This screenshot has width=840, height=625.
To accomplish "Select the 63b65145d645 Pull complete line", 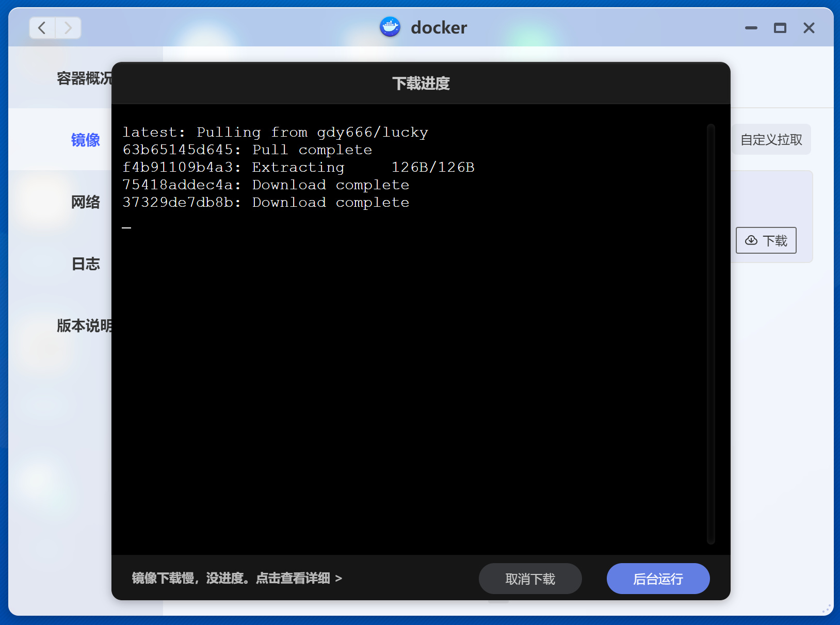I will click(248, 150).
